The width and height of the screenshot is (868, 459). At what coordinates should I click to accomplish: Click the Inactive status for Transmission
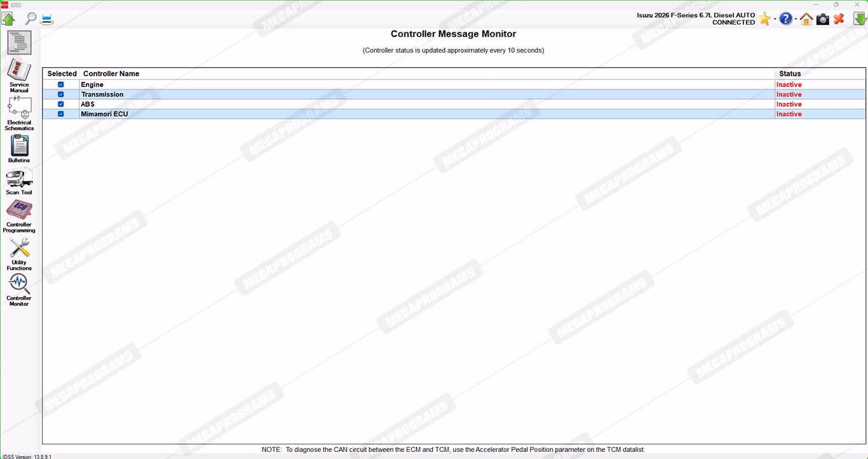tap(789, 95)
